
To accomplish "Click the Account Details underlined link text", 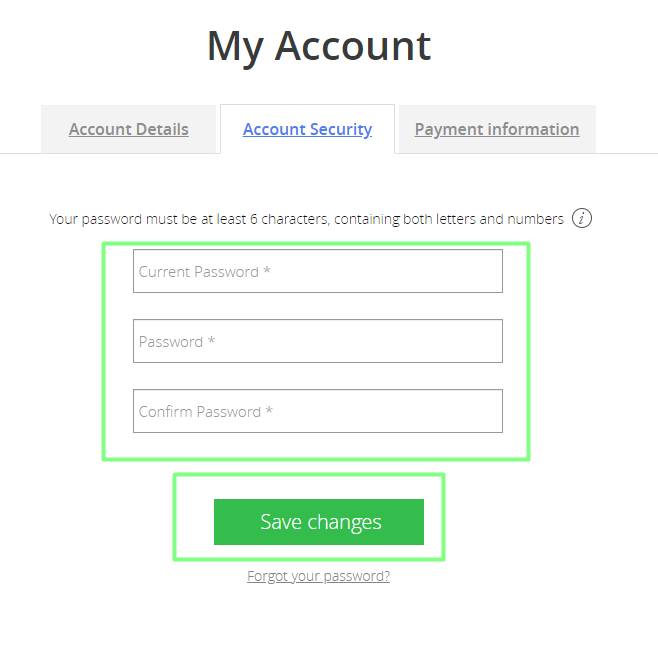I will (128, 129).
